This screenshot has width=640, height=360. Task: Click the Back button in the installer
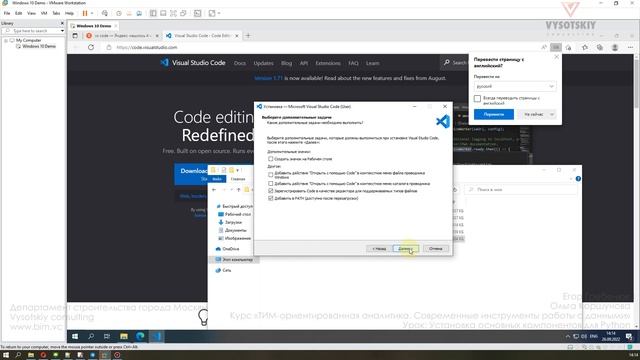(x=379, y=249)
